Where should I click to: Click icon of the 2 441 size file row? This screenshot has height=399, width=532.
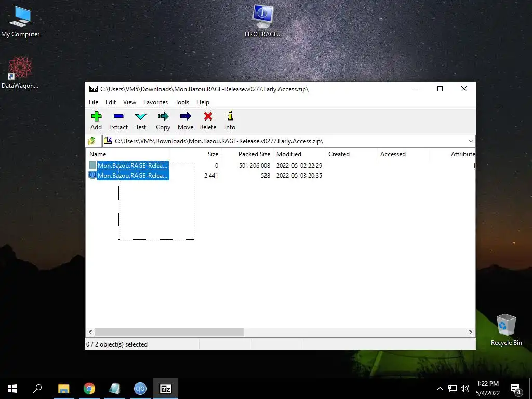tap(92, 175)
